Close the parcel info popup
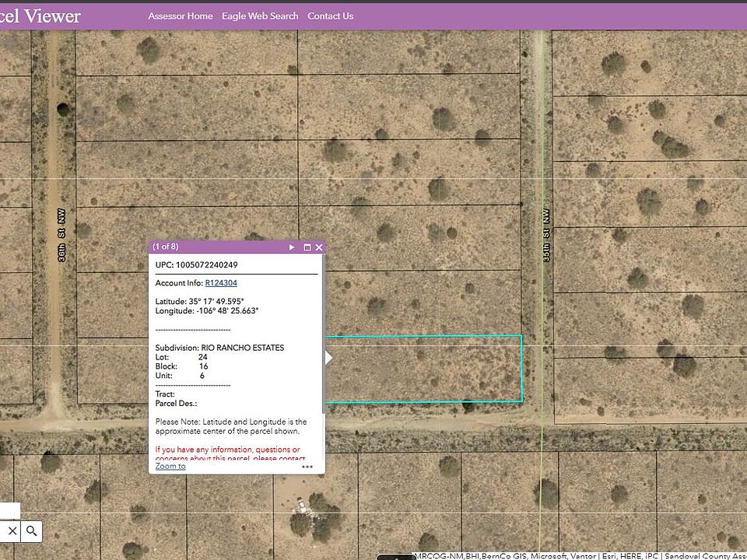Screen dimensions: 747x560 click(319, 247)
